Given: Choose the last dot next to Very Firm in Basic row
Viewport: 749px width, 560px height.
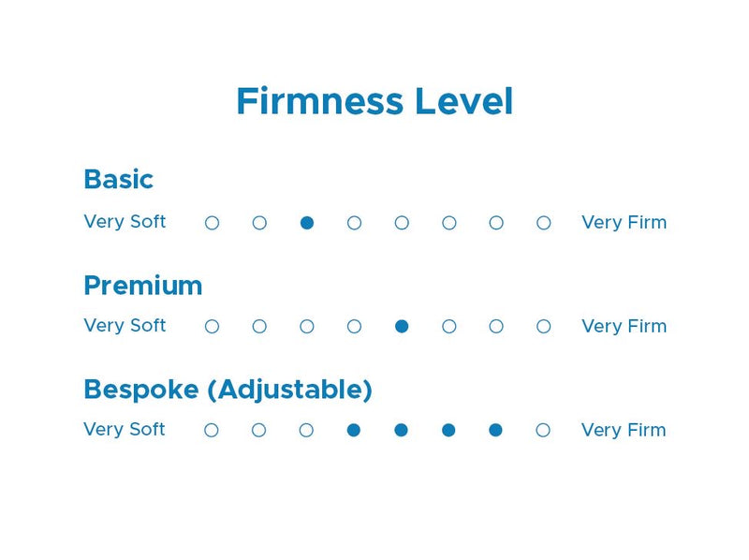Looking at the screenshot, I should 544,223.
